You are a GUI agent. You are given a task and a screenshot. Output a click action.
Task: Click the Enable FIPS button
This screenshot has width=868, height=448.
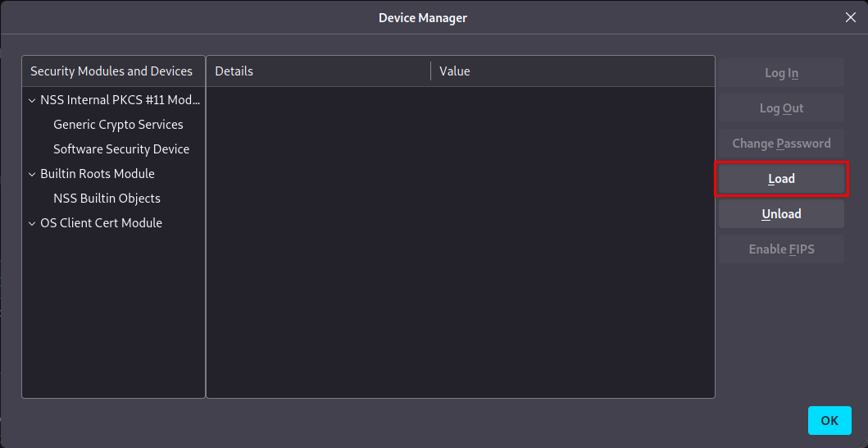coord(781,249)
